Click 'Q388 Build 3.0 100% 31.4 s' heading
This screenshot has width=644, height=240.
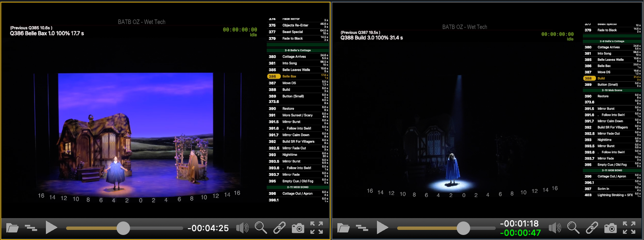[x=372, y=38]
